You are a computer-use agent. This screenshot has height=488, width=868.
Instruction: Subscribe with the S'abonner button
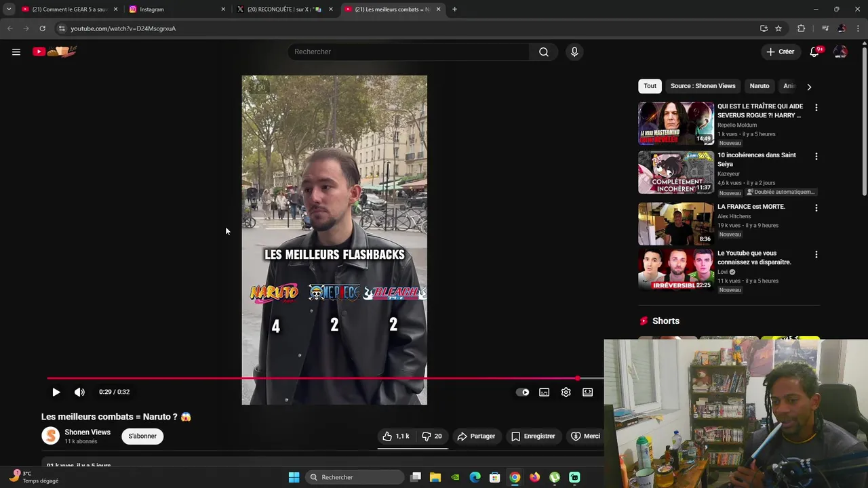[x=142, y=436]
